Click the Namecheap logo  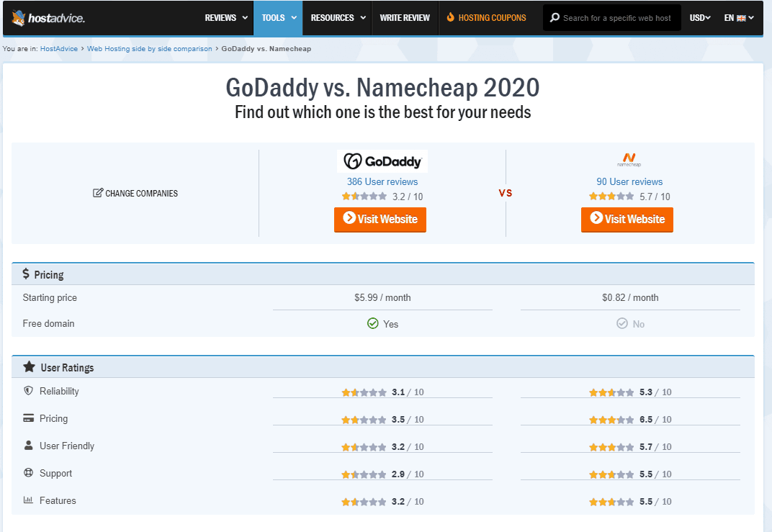tap(629, 160)
